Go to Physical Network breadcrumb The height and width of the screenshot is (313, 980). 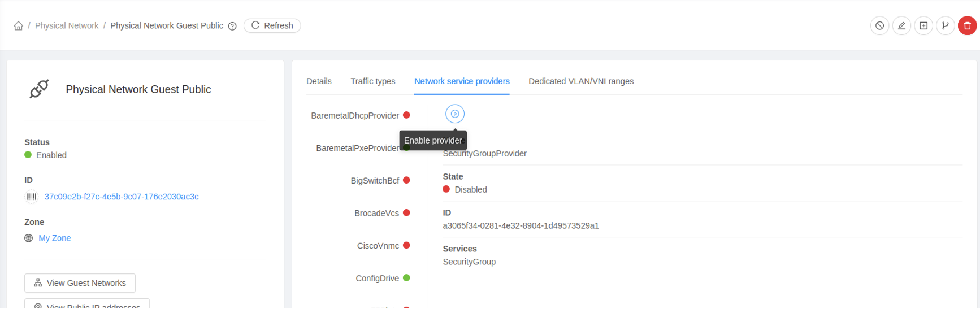coord(67,26)
